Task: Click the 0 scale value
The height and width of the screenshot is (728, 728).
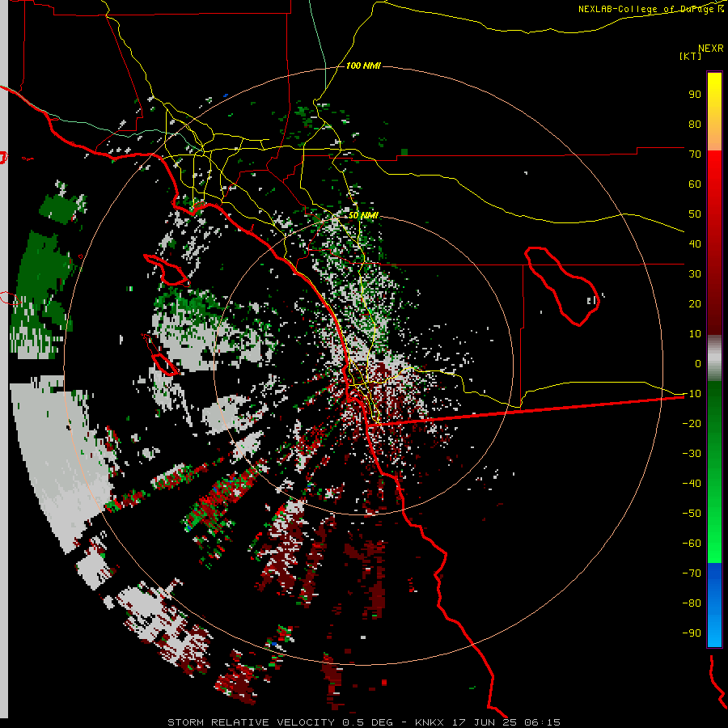Action: (x=698, y=363)
